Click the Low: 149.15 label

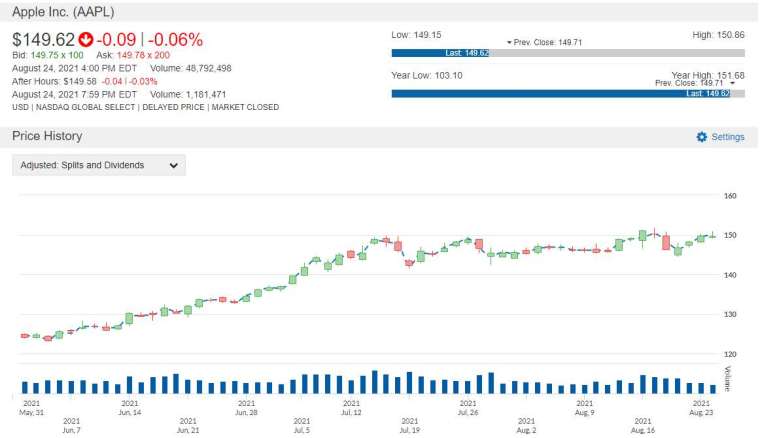coord(416,35)
